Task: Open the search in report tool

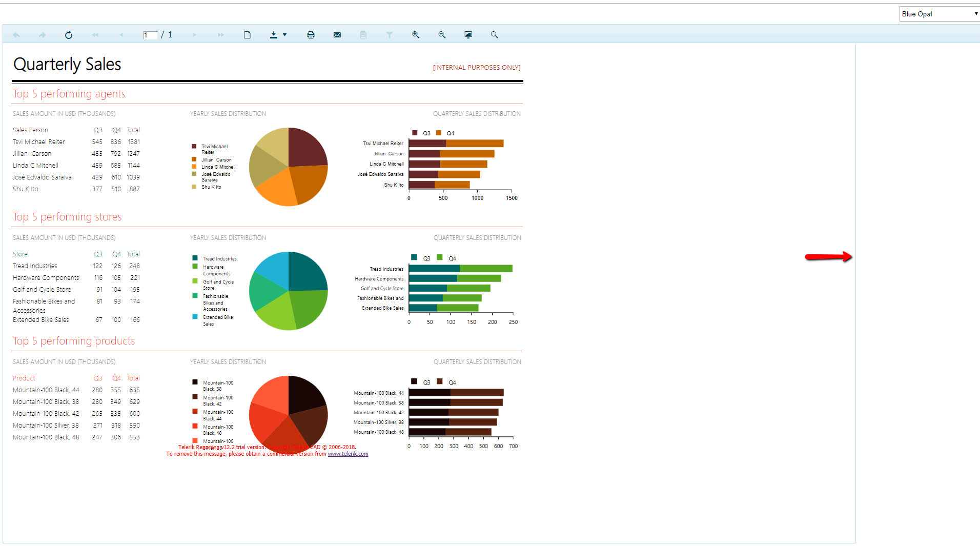Action: click(494, 35)
